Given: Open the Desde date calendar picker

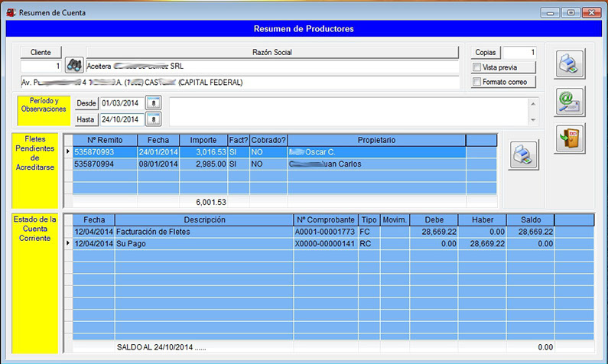Looking at the screenshot, I should (154, 102).
